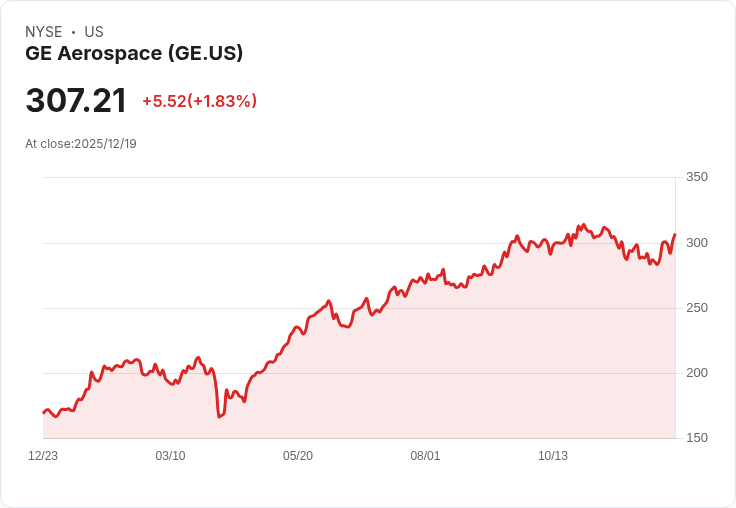Click the leftmost start of the price line
Viewport: 736px width, 508px height.
[x=44, y=413]
